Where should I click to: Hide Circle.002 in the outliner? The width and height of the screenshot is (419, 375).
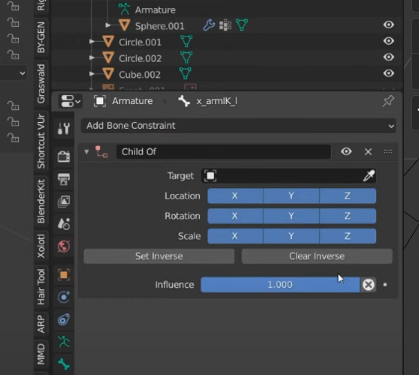(389, 57)
